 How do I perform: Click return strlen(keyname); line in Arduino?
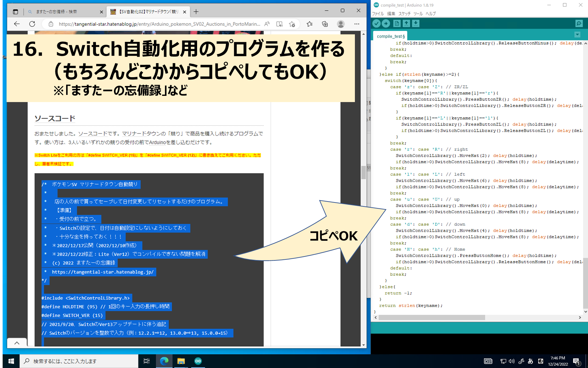tap(411, 306)
